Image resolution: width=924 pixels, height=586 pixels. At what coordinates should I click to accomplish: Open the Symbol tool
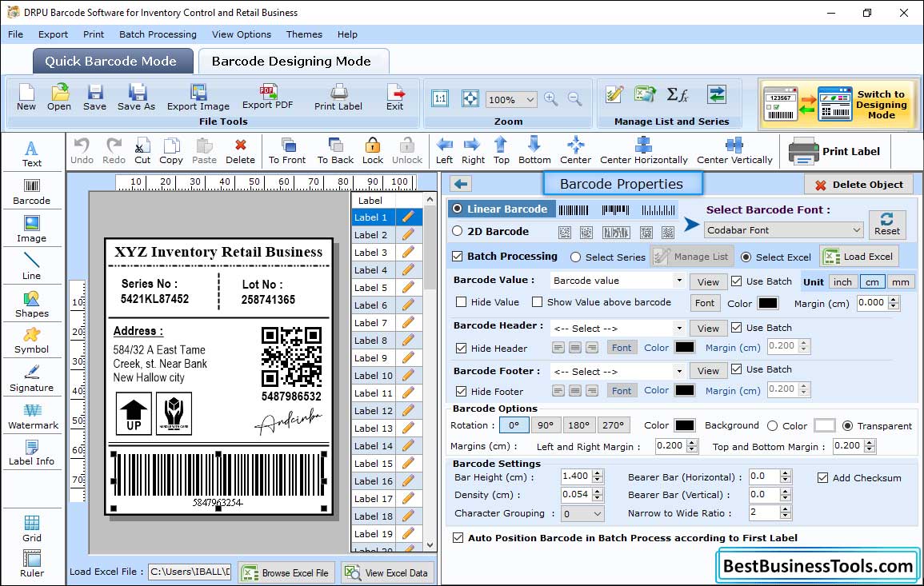[x=32, y=341]
